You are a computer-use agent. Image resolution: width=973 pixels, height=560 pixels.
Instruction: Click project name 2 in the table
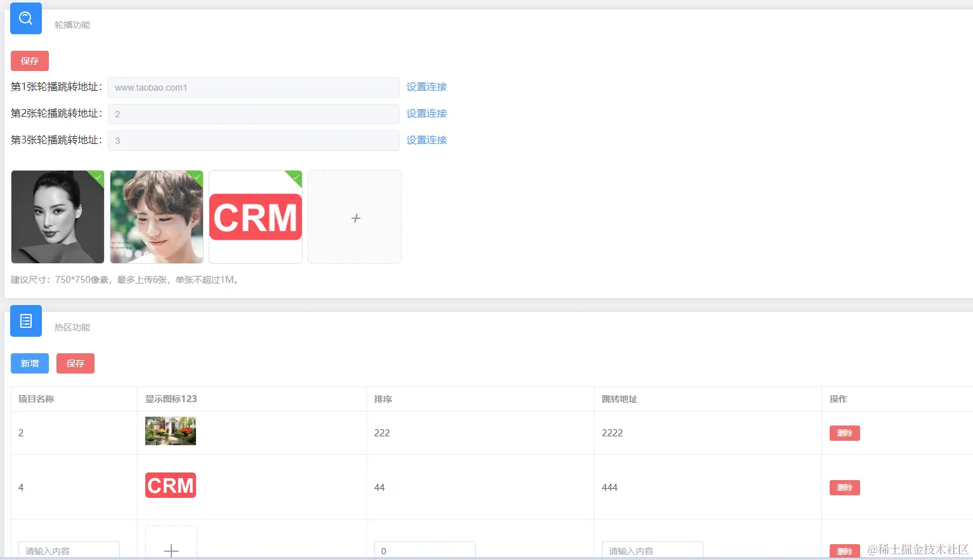coord(21,433)
